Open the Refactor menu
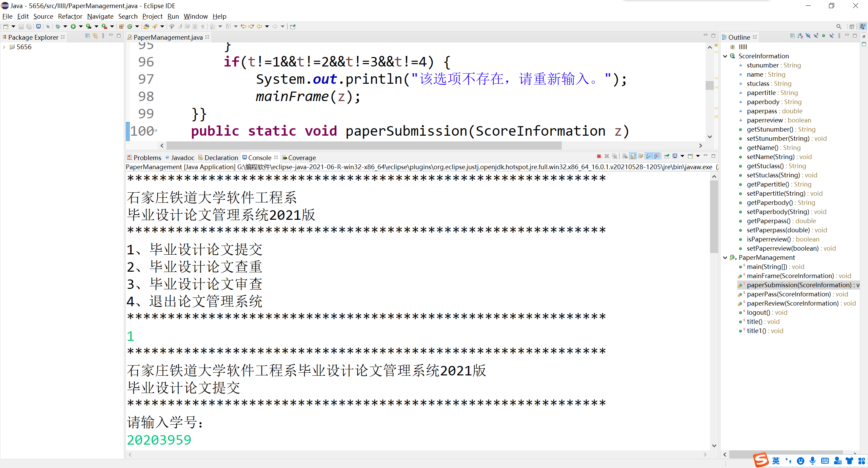868x468 pixels. [70, 16]
